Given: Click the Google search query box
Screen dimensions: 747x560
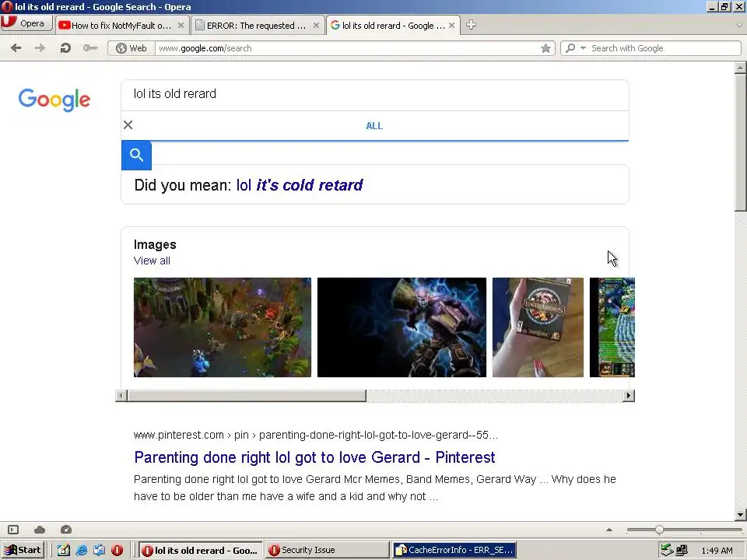Looking at the screenshot, I should [x=375, y=94].
